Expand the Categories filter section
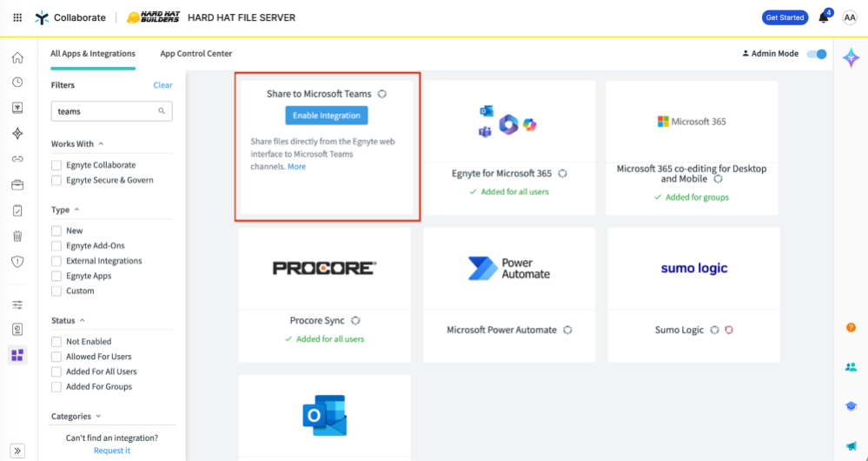 (98, 417)
